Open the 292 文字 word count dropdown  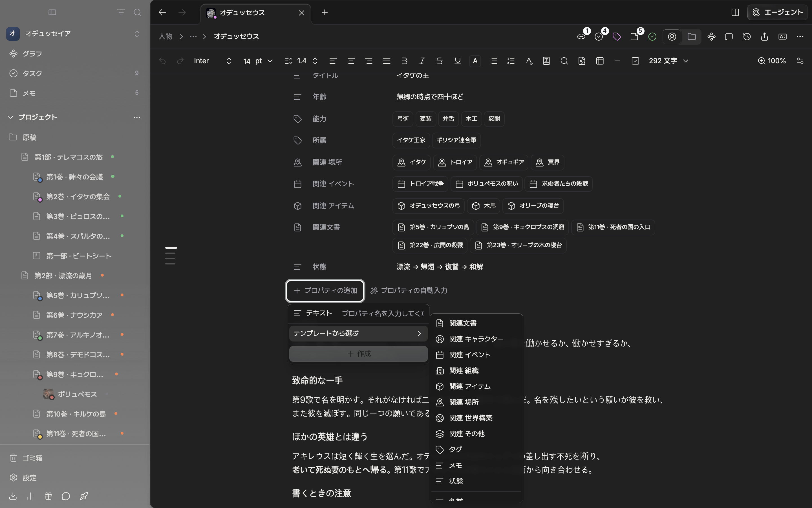tap(668, 61)
